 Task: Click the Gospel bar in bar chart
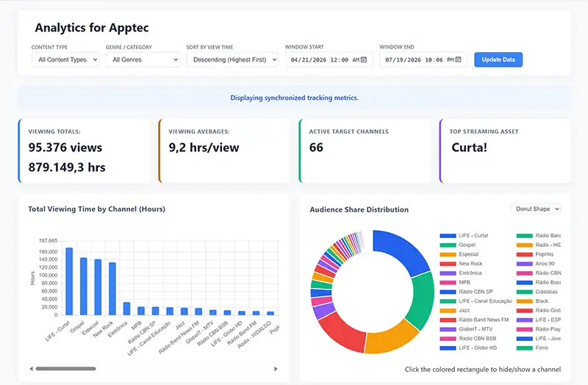tap(84, 287)
